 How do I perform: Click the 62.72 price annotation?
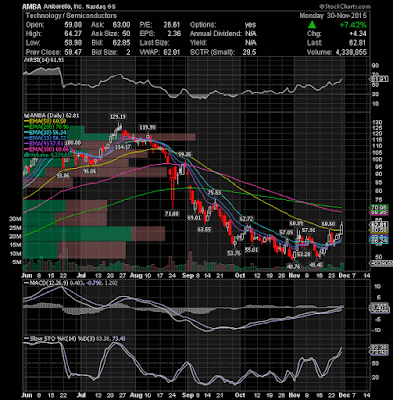click(x=246, y=219)
